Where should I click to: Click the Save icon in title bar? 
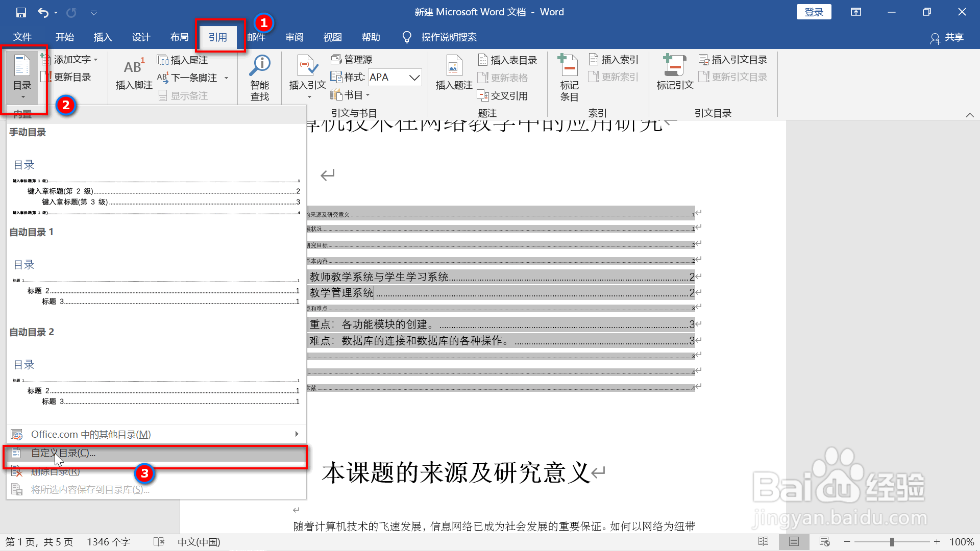(21, 12)
